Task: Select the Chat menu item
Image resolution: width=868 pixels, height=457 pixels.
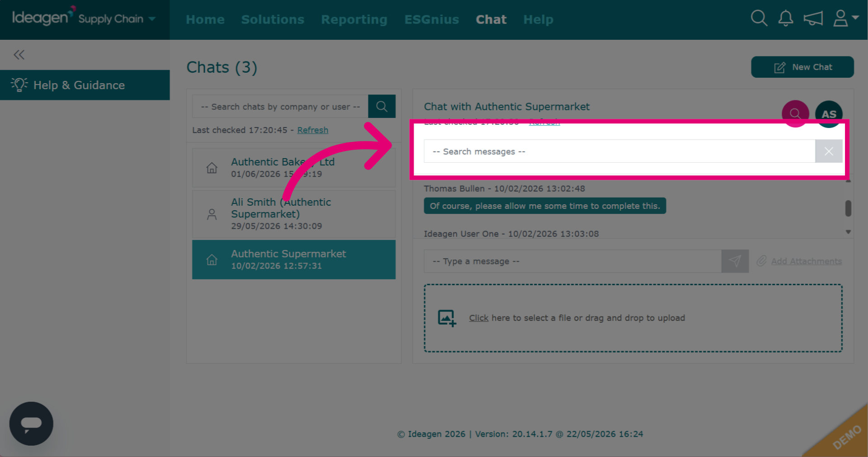Action: click(491, 19)
